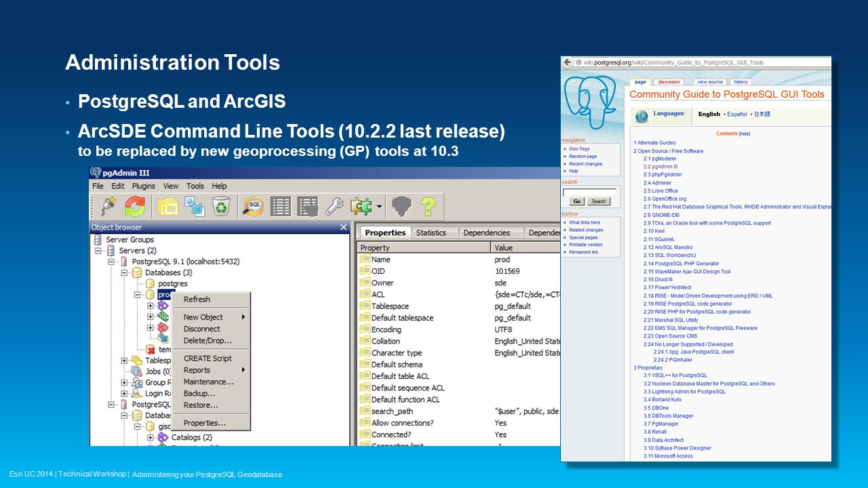
Task: Open the Plugins menu
Action: [144, 186]
